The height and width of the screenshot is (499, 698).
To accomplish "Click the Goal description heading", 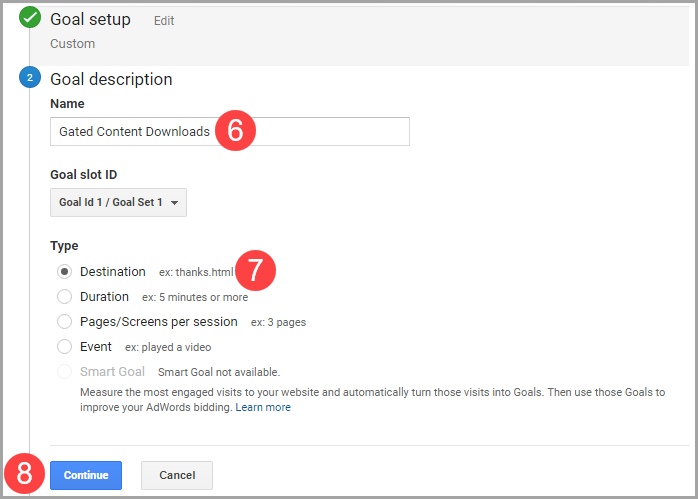I will [111, 79].
